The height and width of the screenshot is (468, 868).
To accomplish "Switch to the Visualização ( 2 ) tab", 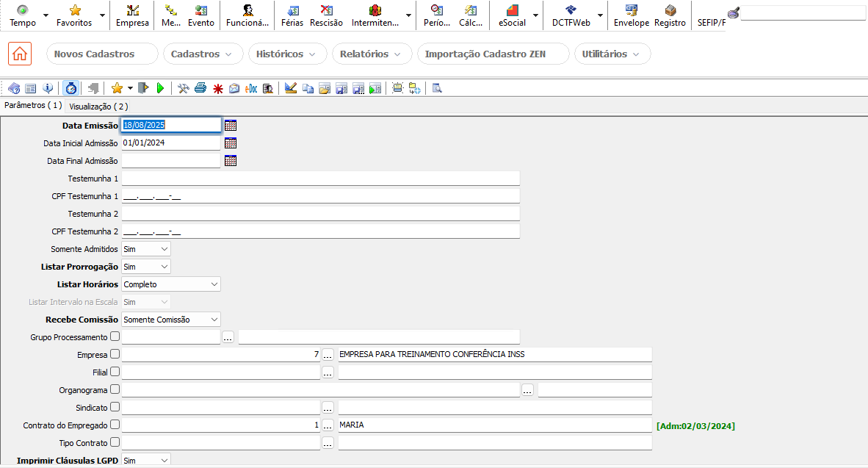I will point(98,107).
